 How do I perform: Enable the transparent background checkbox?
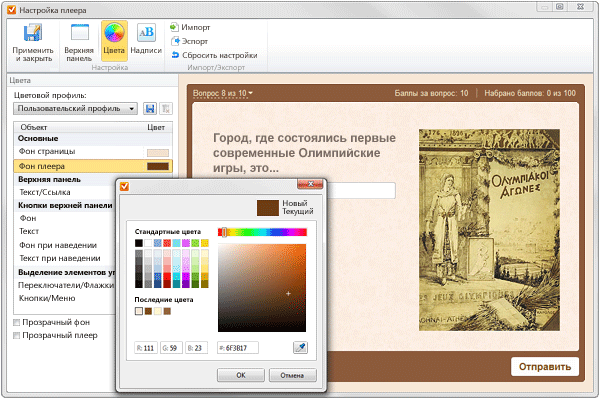pyautogui.click(x=16, y=322)
